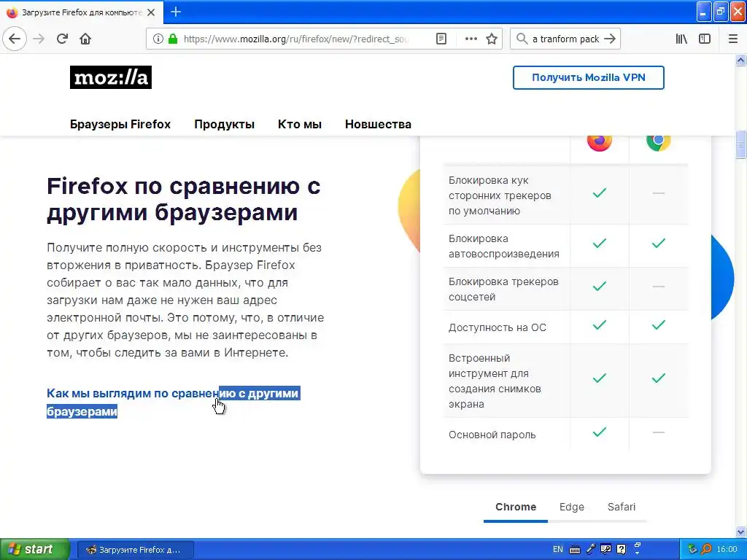Submit search with the arrow button
The image size is (747, 560).
[610, 39]
